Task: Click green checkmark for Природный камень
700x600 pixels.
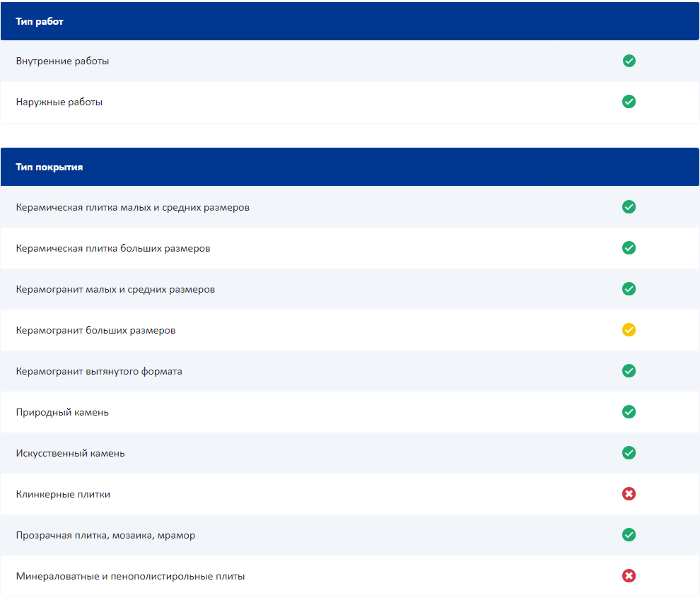Action: (x=629, y=412)
